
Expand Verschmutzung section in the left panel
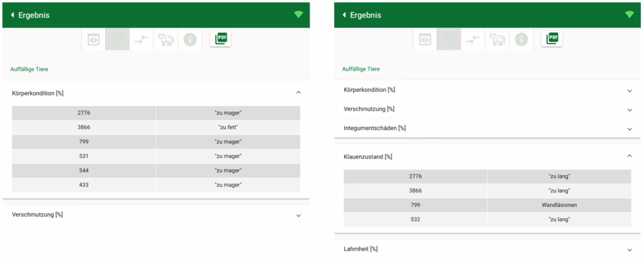pos(298,215)
